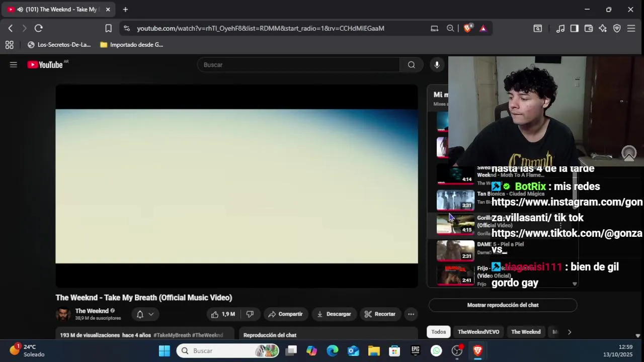Toggle the browser sidebar panel icon
Viewport: 644px width, 362px height.
[574, 28]
